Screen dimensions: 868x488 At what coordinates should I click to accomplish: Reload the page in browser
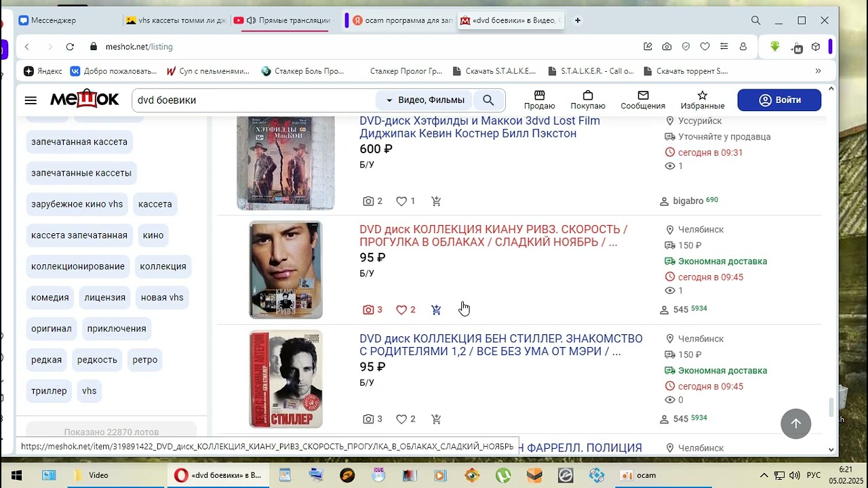pos(70,47)
